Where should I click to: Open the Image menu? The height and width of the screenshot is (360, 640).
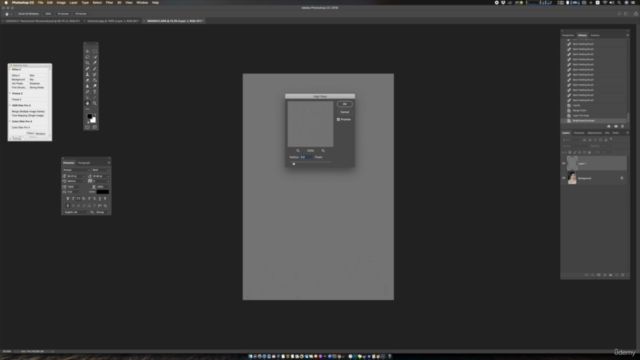(61, 2)
